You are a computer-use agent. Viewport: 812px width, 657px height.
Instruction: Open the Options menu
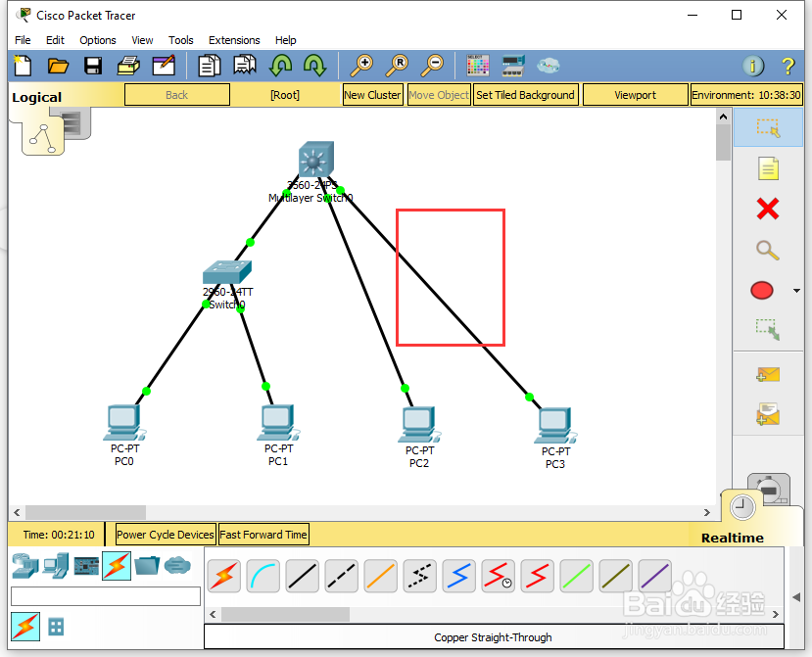tap(98, 40)
